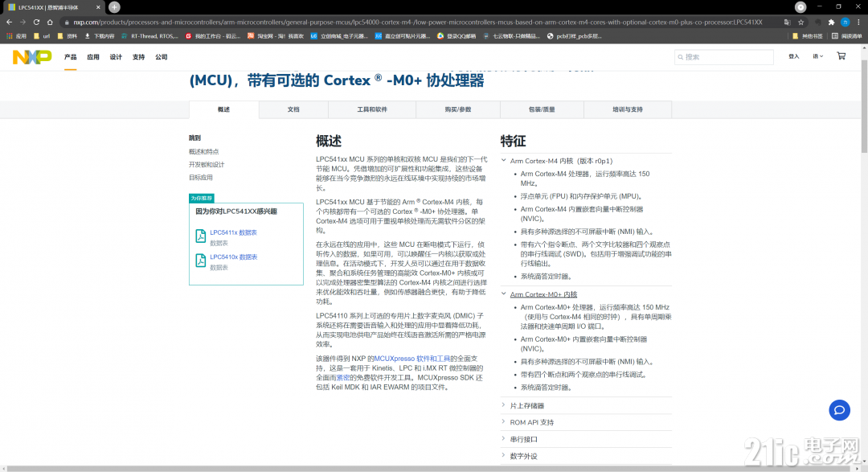Open the 设计 menu

click(116, 57)
